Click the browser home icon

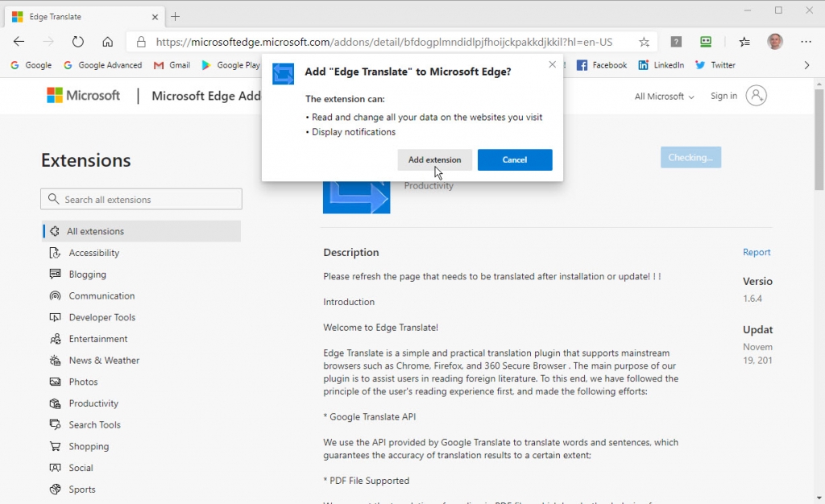point(108,41)
